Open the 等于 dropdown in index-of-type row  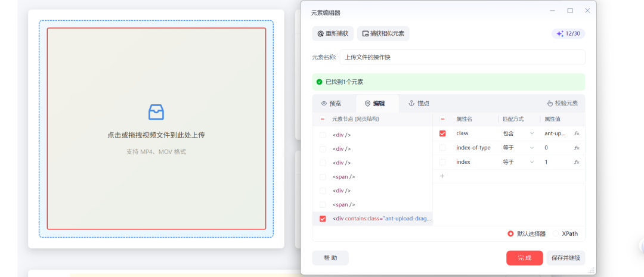(518, 148)
